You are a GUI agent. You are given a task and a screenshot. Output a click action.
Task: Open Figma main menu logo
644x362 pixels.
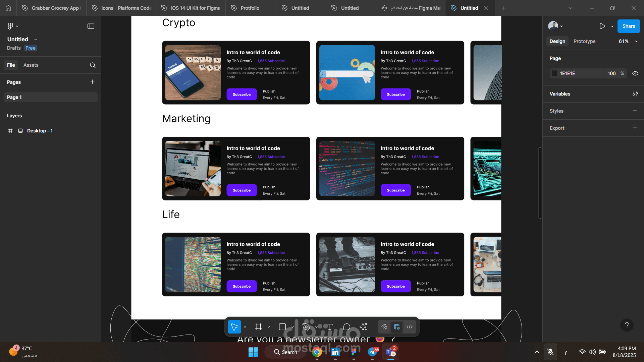(11, 26)
